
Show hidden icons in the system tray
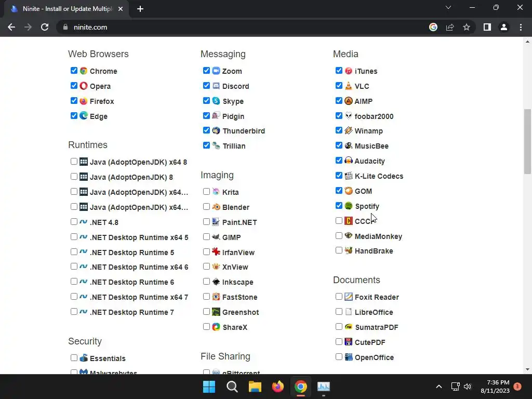[438, 387]
